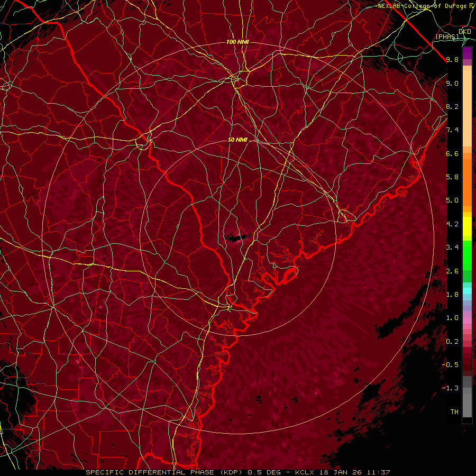Click the light peach segment of the color bar
The width and height of the screenshot is (476, 476).
(467, 108)
